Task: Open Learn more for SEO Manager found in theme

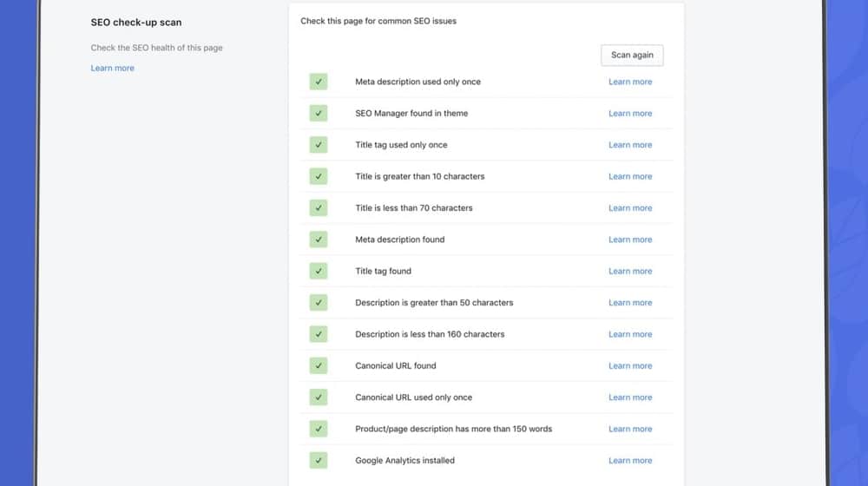Action: click(x=630, y=114)
